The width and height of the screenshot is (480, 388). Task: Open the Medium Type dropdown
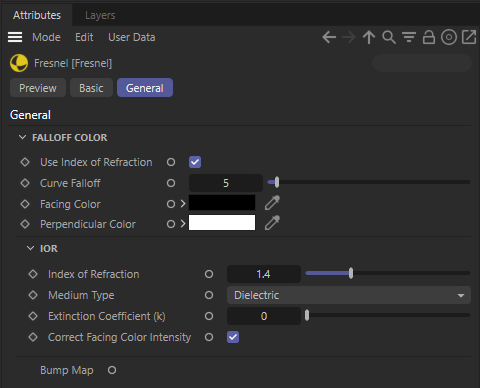349,295
